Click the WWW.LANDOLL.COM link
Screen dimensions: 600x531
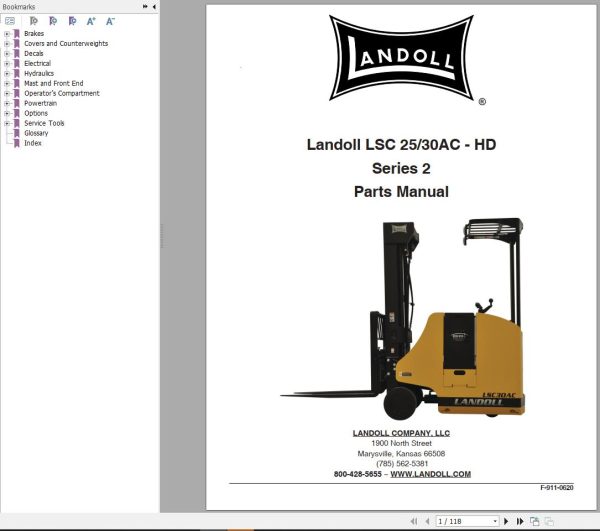pos(430,474)
